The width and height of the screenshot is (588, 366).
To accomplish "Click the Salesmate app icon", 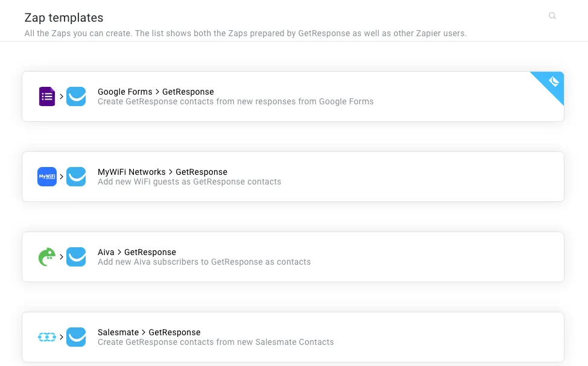I will 47,337.
